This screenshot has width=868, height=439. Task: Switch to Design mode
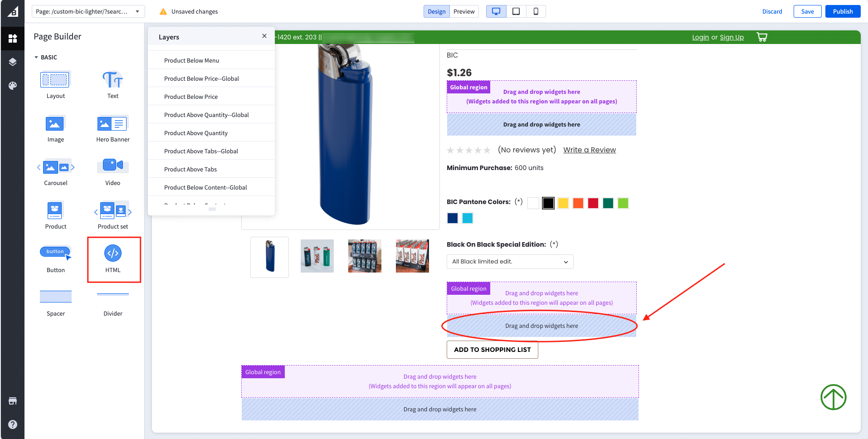point(437,11)
